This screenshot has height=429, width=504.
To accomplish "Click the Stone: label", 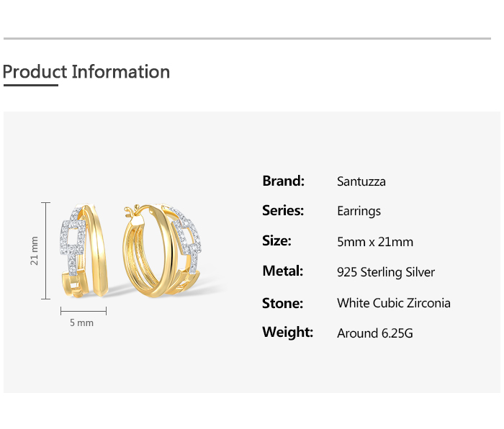I will click(x=282, y=303).
